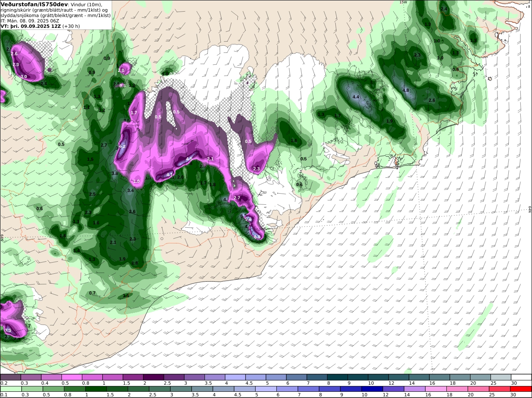Click the 1.2 rain value on map
The image size is (532, 398).
(x=101, y=110)
